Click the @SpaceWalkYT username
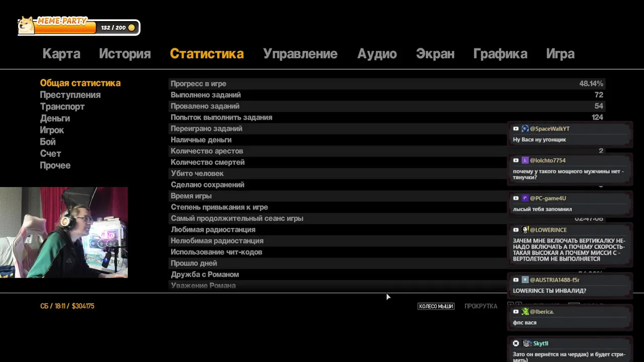The width and height of the screenshot is (644, 362). coord(549,129)
